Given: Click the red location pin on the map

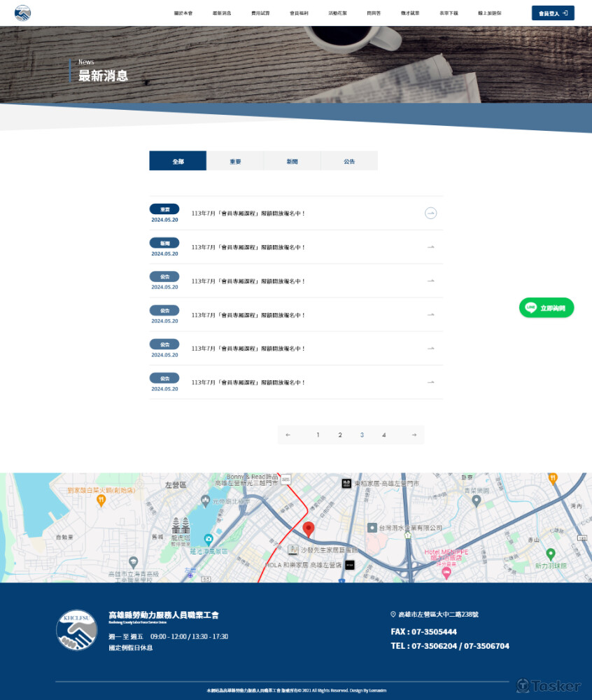Looking at the screenshot, I should click(309, 528).
